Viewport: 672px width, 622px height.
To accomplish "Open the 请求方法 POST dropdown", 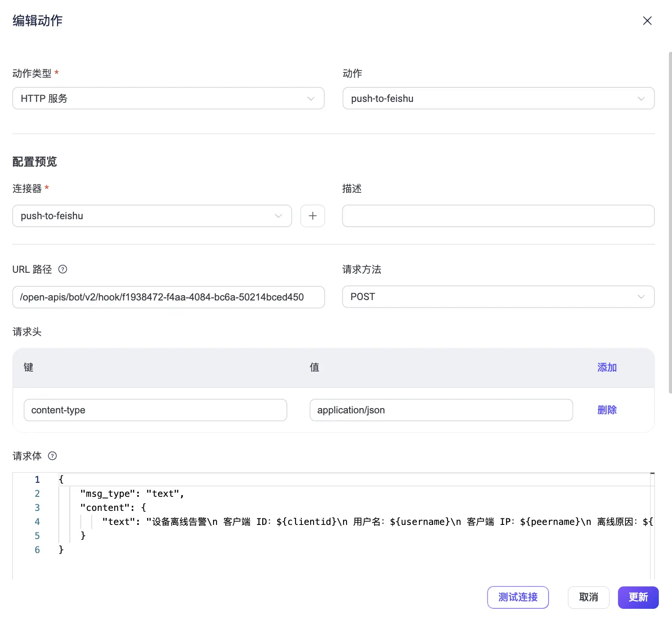I will pos(498,297).
